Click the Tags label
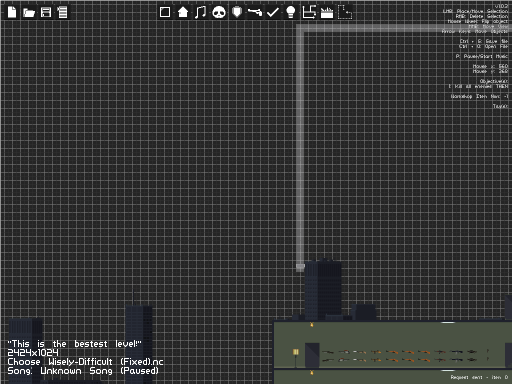Viewport: 512px width, 384px height. coord(501,106)
